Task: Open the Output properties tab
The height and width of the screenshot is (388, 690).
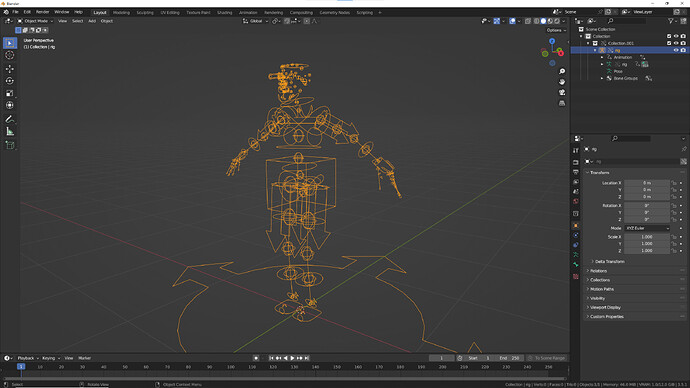Action: point(576,172)
